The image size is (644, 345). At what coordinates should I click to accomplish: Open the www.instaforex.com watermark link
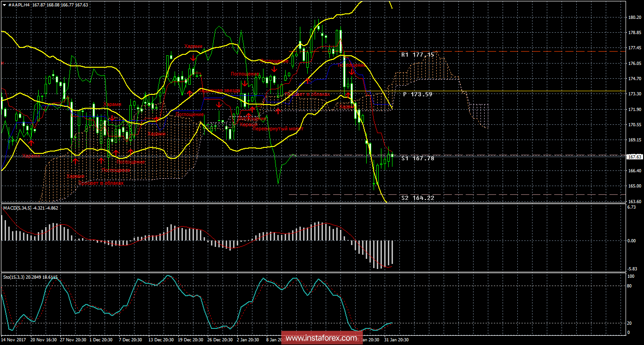[x=321, y=339]
